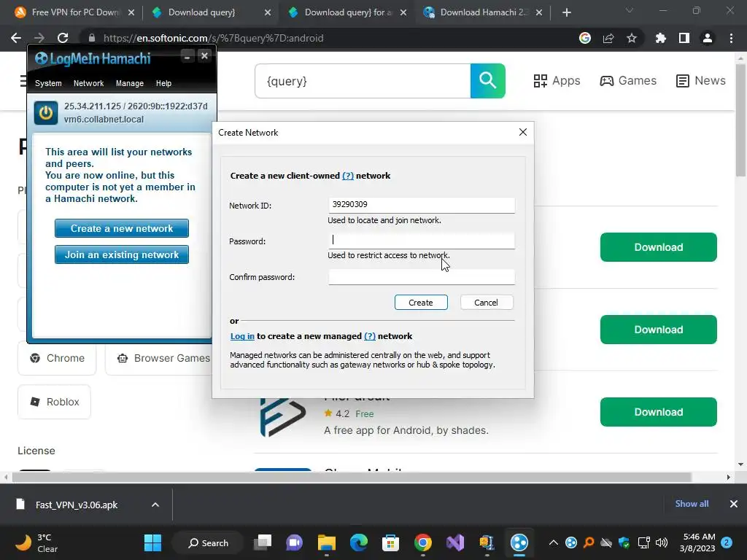The image size is (747, 560).
Task: Click Join an existing network button
Action: click(x=122, y=254)
